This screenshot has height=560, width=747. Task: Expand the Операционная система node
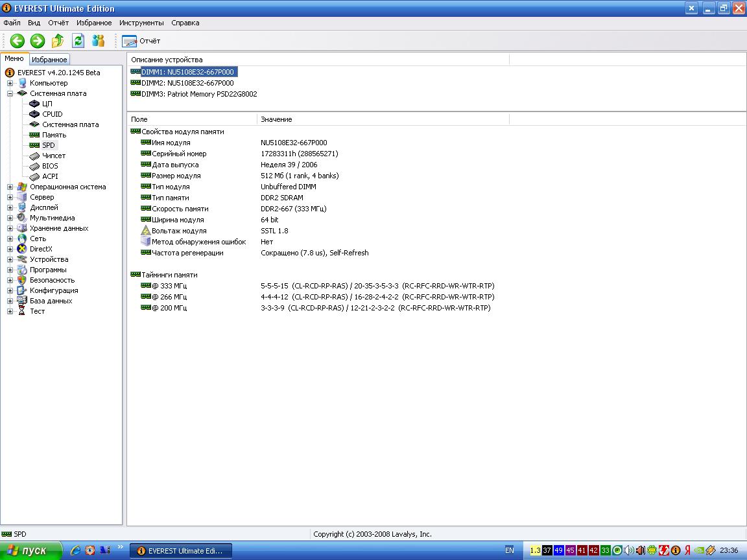[x=10, y=187]
